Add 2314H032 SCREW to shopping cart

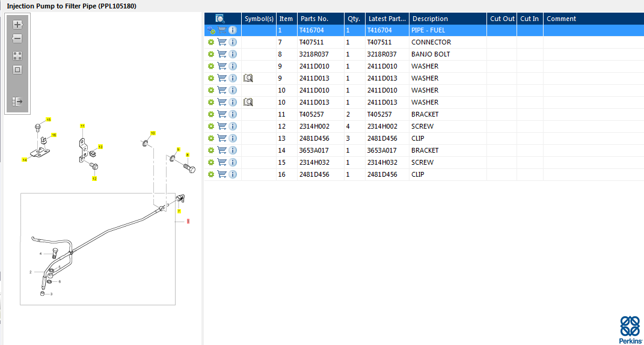coord(222,162)
